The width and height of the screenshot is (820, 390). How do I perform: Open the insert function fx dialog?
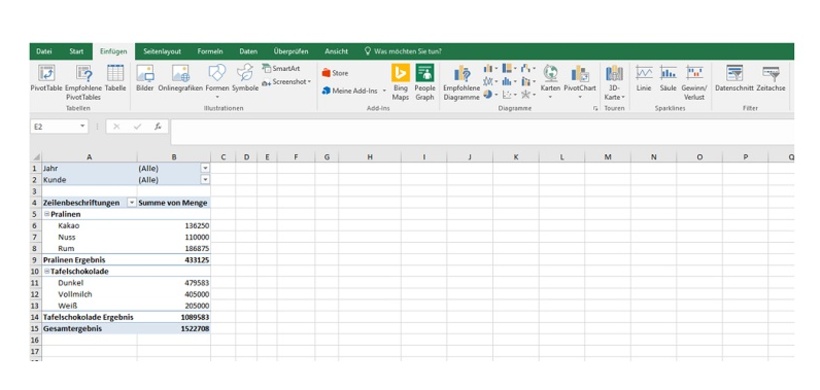point(157,127)
